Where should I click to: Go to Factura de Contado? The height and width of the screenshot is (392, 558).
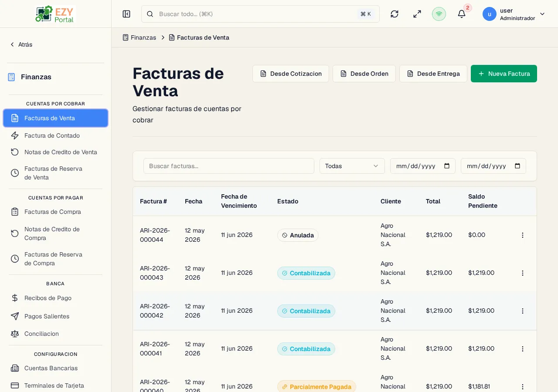pos(55,135)
